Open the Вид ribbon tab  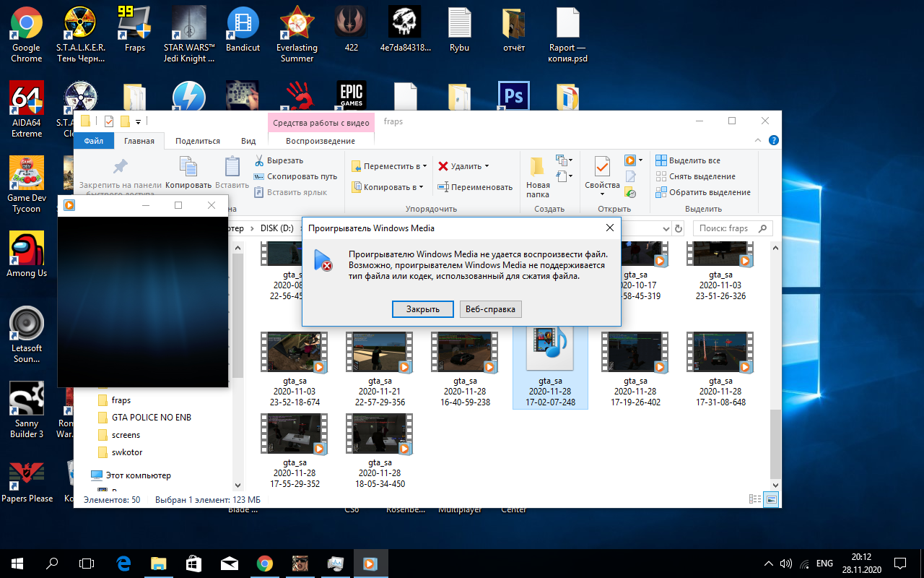pos(248,141)
